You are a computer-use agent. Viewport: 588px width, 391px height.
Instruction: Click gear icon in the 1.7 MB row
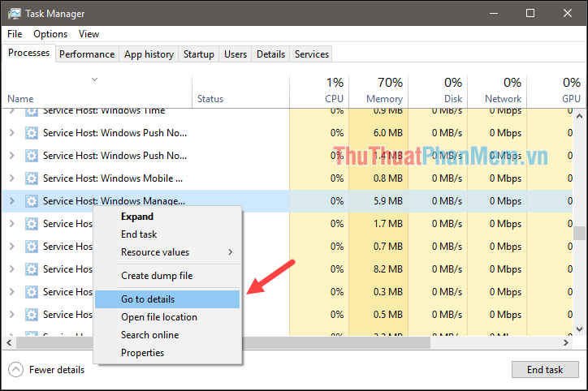(x=32, y=224)
